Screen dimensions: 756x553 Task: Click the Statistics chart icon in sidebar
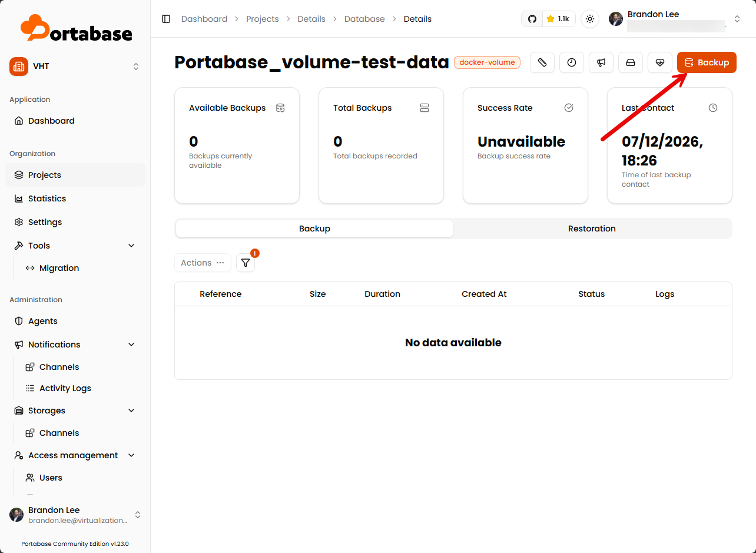(x=19, y=198)
